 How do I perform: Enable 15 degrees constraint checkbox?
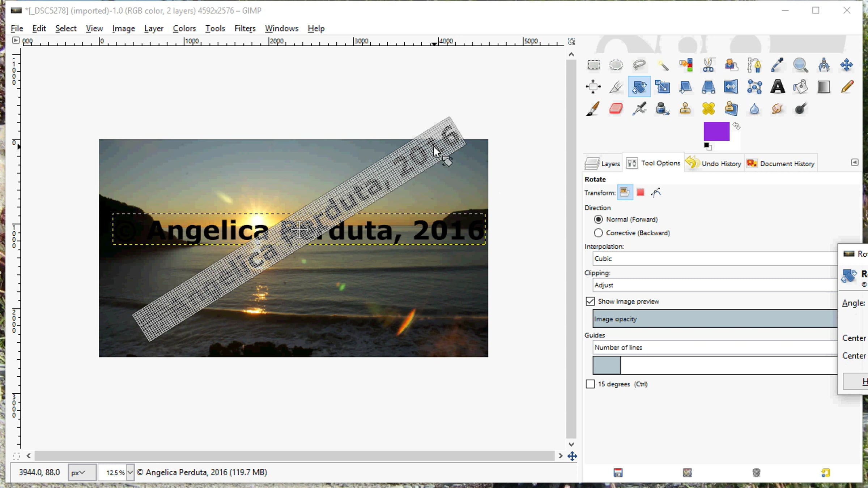590,384
